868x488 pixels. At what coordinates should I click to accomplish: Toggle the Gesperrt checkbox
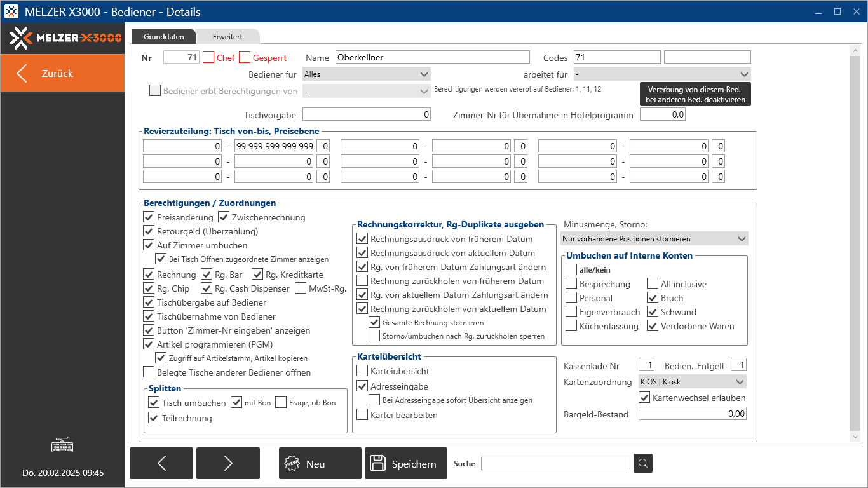[x=245, y=57]
